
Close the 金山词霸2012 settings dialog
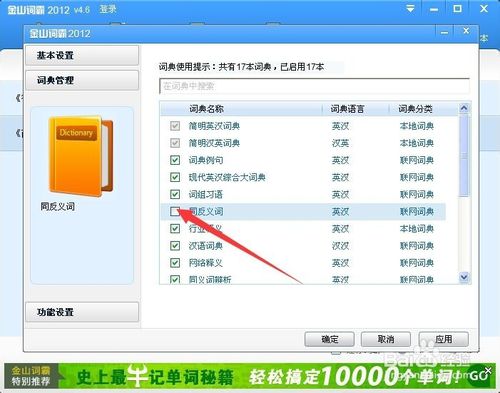(466, 31)
